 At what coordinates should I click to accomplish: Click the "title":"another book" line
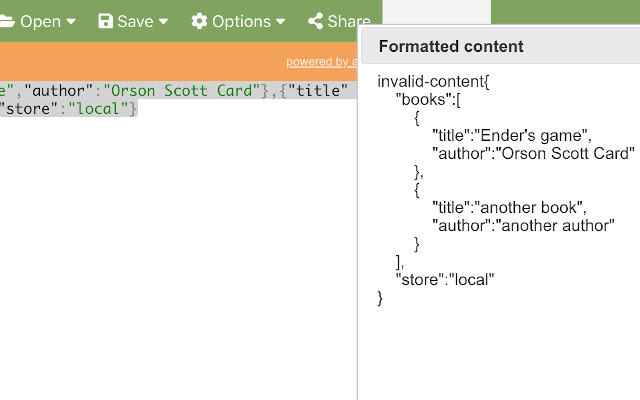click(509, 207)
